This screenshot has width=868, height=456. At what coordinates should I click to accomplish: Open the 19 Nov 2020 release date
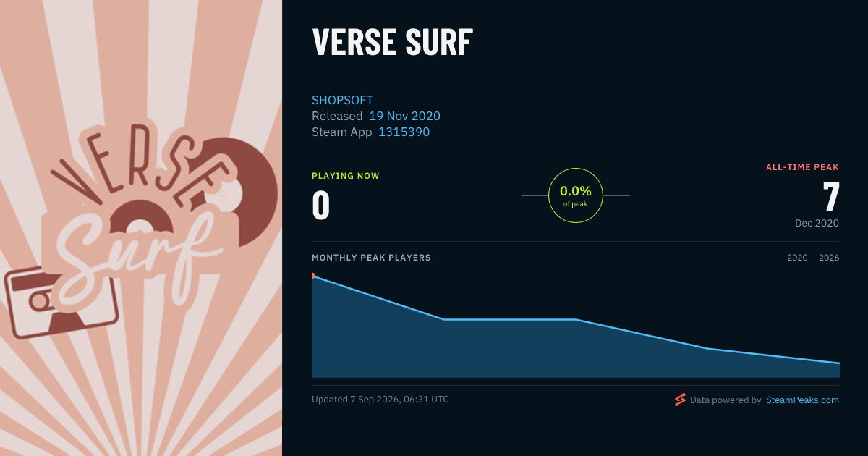coord(404,116)
